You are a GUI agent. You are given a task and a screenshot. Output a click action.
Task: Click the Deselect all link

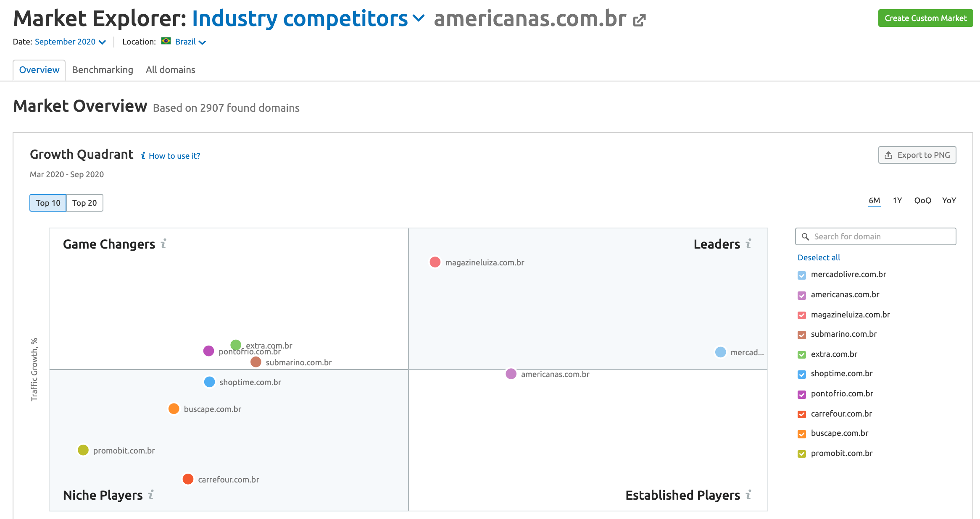pyautogui.click(x=818, y=257)
